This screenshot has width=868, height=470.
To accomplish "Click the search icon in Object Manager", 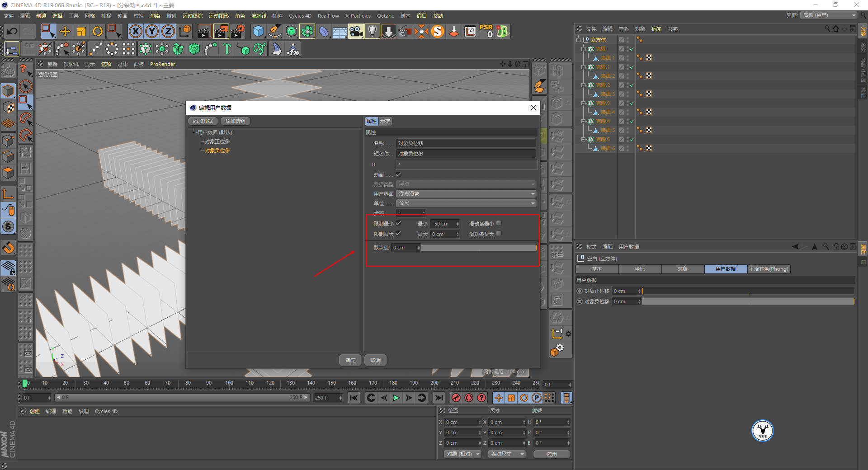I will point(827,28).
